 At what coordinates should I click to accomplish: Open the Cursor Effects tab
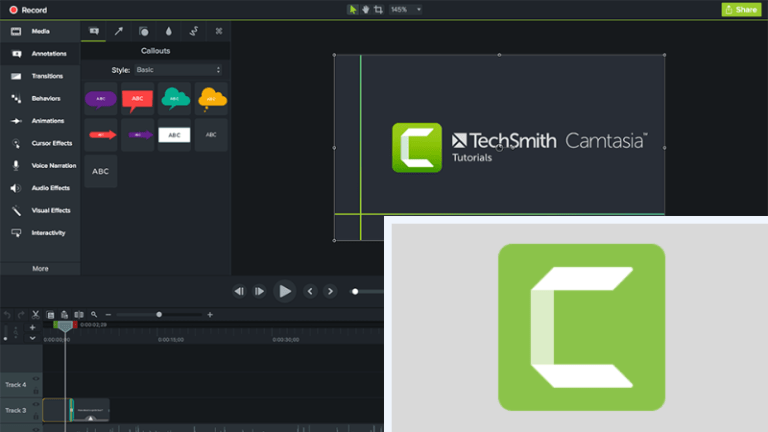[40, 144]
